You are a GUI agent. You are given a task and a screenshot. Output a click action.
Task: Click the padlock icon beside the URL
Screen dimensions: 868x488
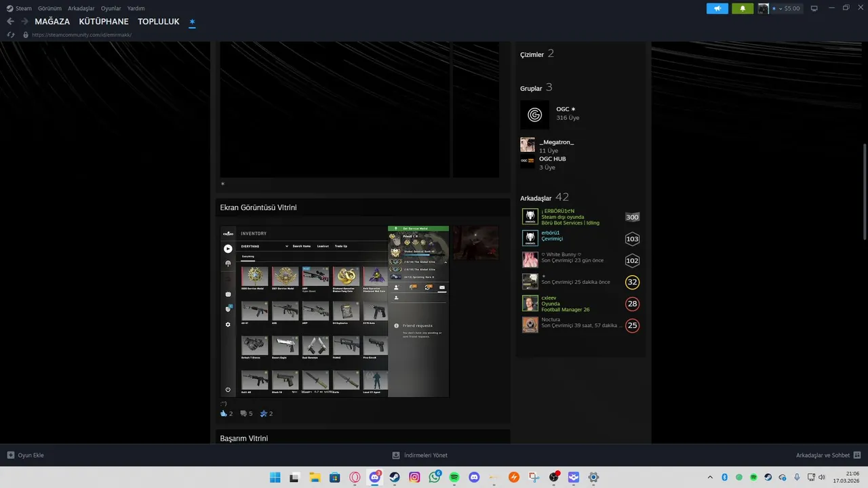tap(26, 35)
